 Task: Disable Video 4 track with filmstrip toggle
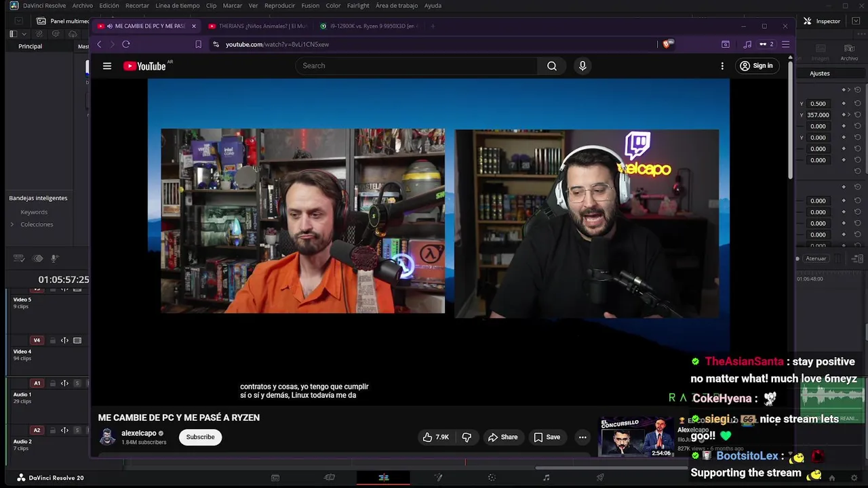(x=77, y=340)
